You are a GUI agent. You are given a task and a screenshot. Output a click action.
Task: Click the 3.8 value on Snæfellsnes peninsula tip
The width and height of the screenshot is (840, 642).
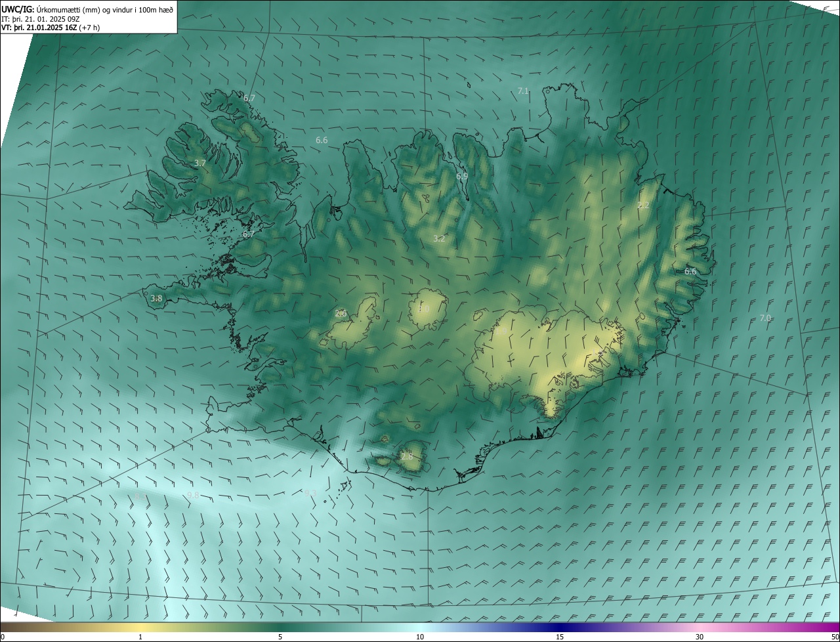point(156,299)
